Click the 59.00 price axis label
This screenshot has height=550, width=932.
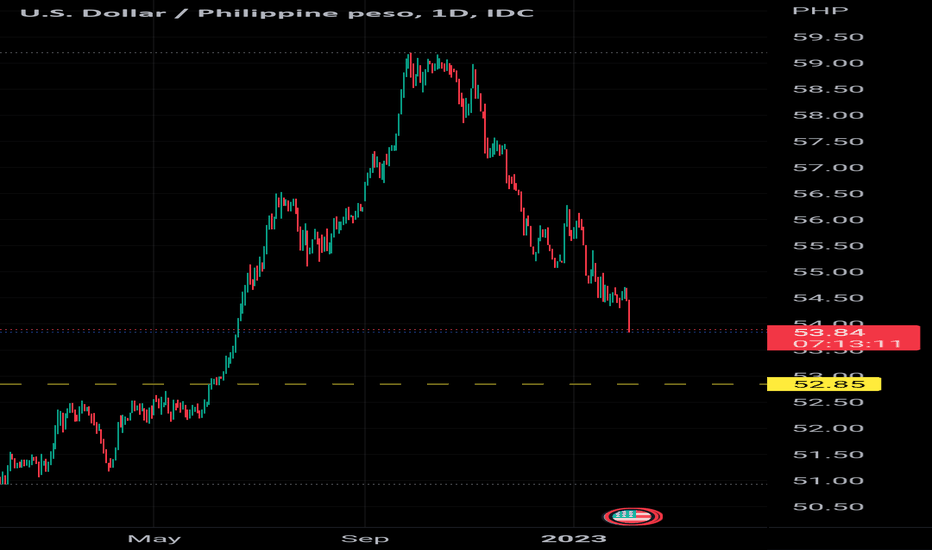(828, 63)
